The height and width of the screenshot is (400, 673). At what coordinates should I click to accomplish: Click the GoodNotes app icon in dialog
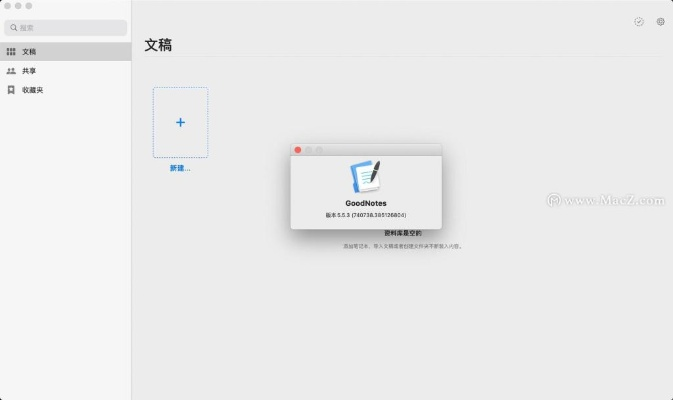point(366,176)
